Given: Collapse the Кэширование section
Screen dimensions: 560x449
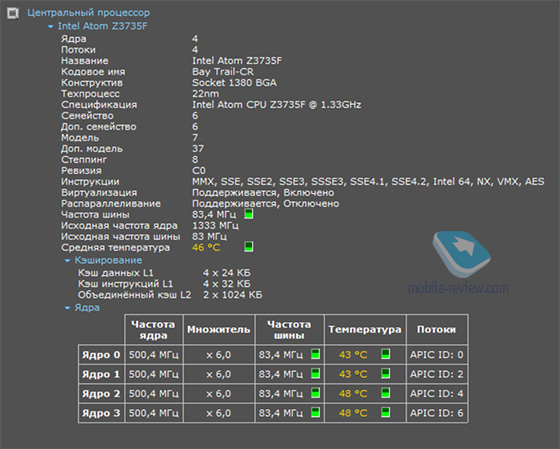Looking at the screenshot, I should point(67,261).
